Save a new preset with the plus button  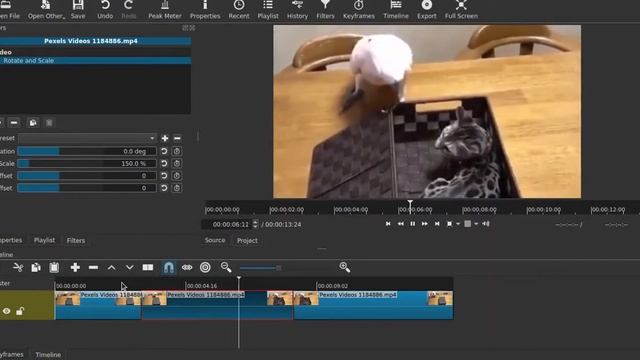tap(164, 138)
